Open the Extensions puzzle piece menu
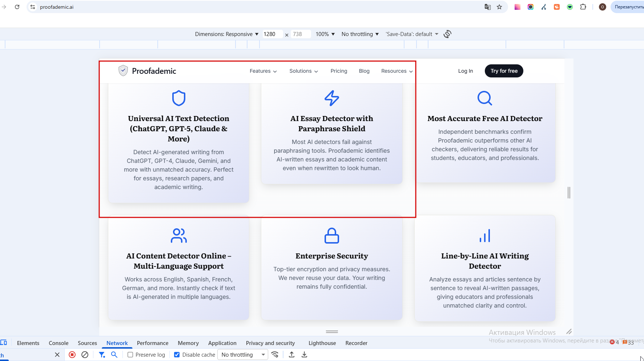Image resolution: width=644 pixels, height=361 pixels. [x=583, y=7]
